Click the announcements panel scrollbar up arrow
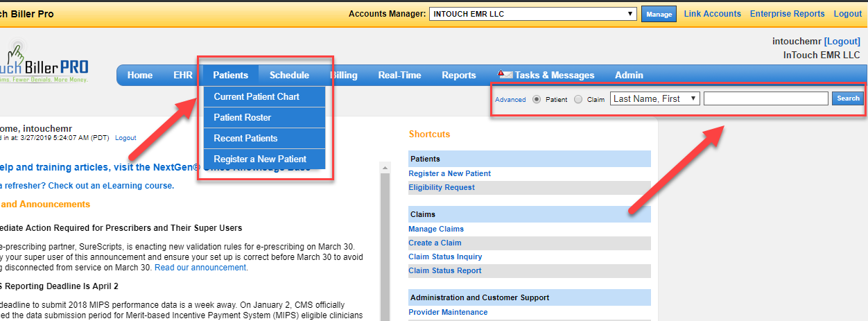The width and height of the screenshot is (868, 321). pos(384,168)
